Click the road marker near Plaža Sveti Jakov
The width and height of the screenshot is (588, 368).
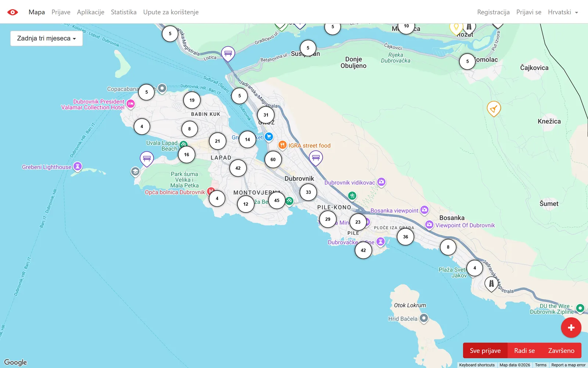(x=491, y=284)
